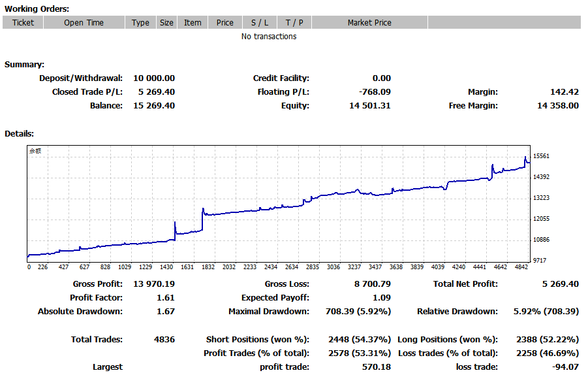This screenshot has height=375, width=588.
Task: Select the Price column header
Action: (x=225, y=23)
